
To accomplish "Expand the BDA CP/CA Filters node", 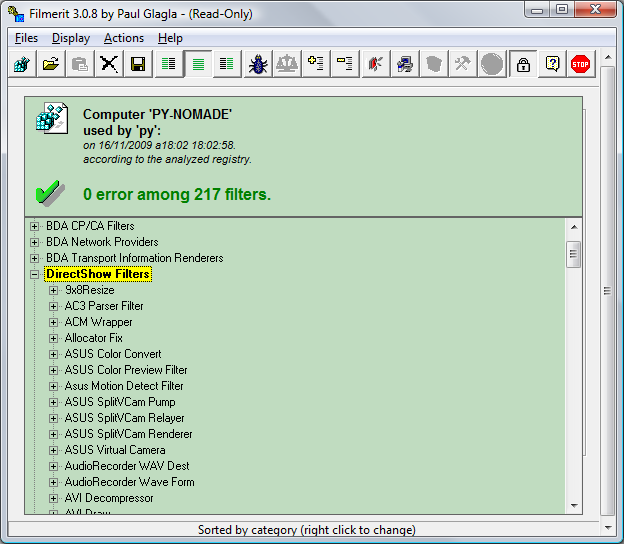I will pyautogui.click(x=35, y=226).
